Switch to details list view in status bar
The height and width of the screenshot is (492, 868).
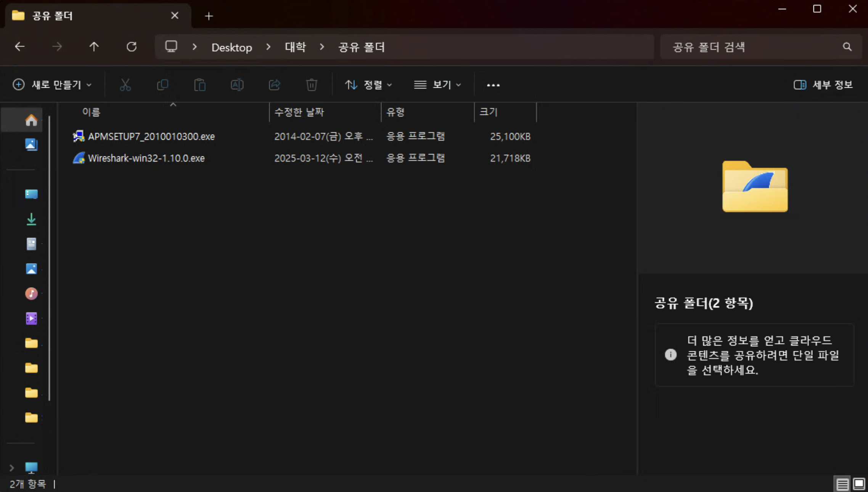842,484
